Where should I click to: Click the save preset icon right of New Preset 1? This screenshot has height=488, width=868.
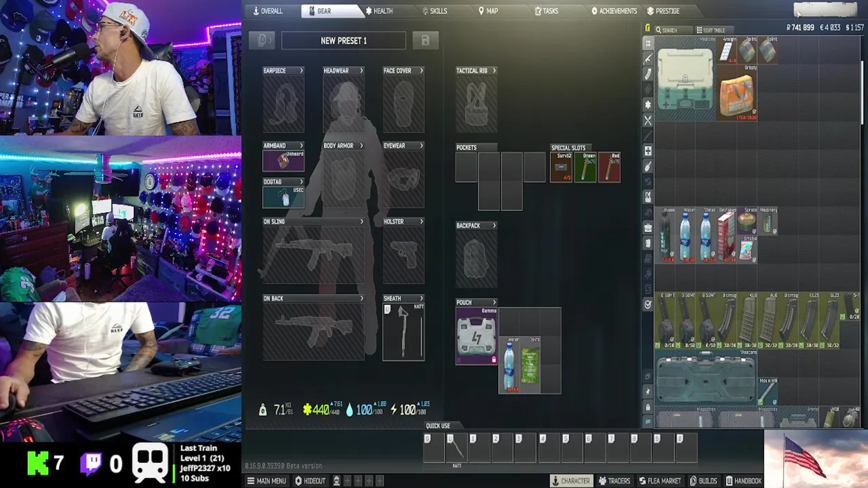coord(425,41)
